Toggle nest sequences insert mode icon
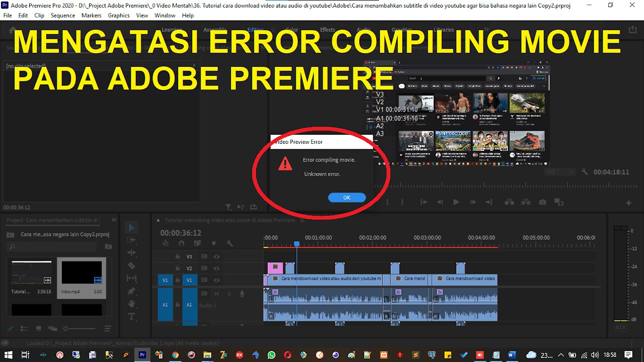Image resolution: width=644 pixels, height=362 pixels. point(166,243)
